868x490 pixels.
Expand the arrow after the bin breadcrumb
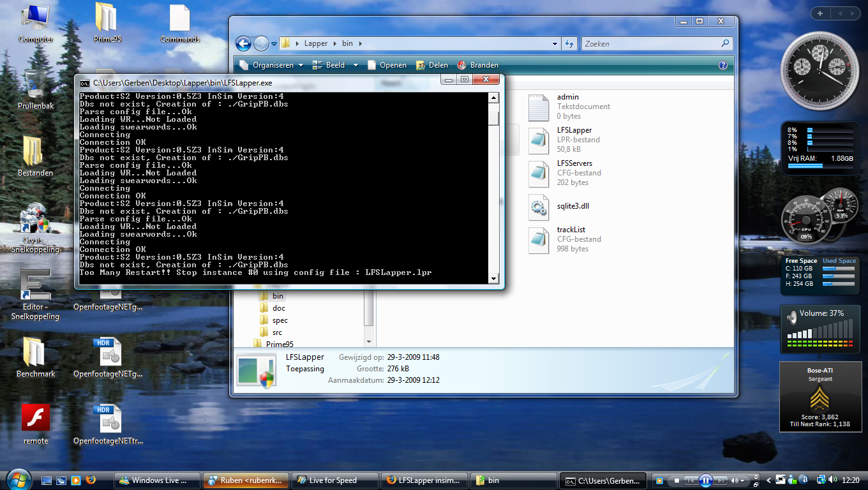point(361,44)
